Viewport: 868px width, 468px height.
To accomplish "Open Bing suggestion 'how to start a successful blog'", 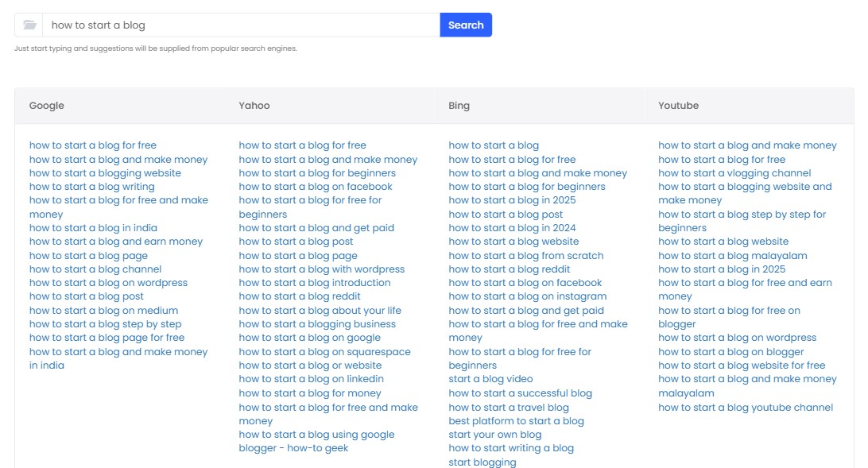I will click(x=521, y=393).
